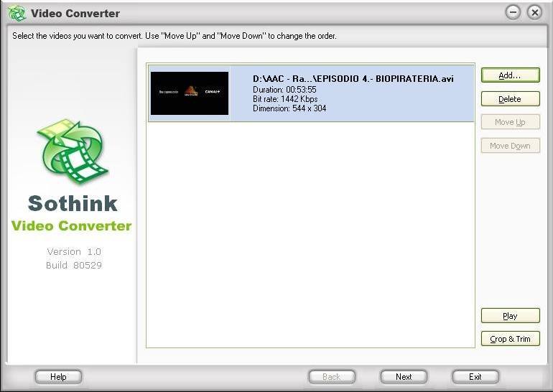Close the Video Converter window
The image size is (553, 392).
point(534,13)
